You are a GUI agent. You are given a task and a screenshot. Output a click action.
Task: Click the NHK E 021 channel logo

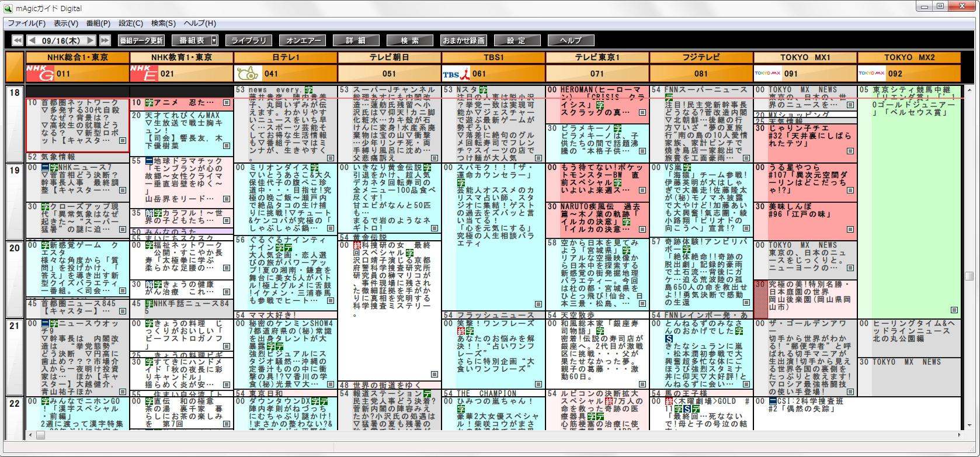click(x=144, y=73)
